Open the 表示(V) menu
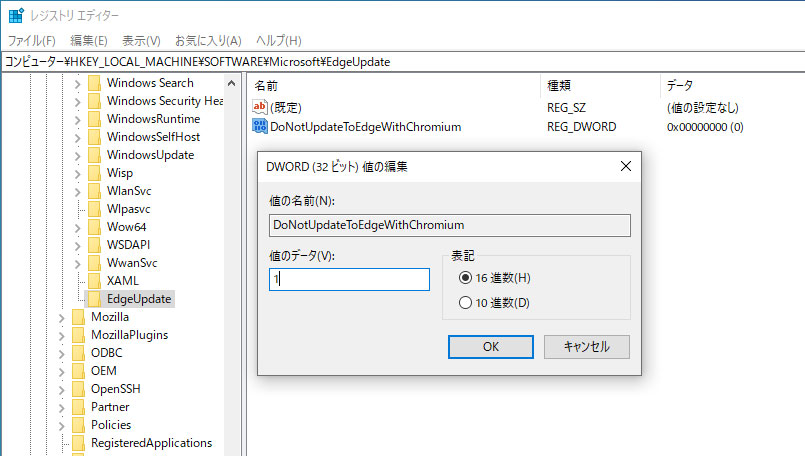This screenshot has width=805, height=456. tap(141, 41)
